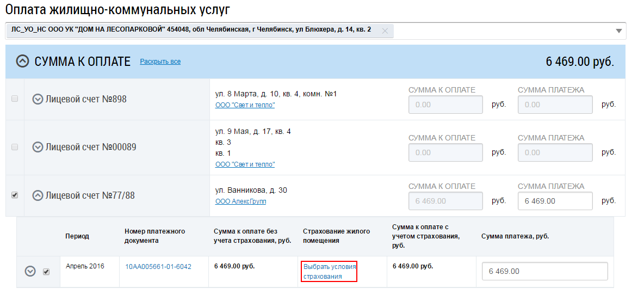Uncheck the Лицевой счет №77/88 checkbox
The height and width of the screenshot is (300, 644).
coord(15,195)
